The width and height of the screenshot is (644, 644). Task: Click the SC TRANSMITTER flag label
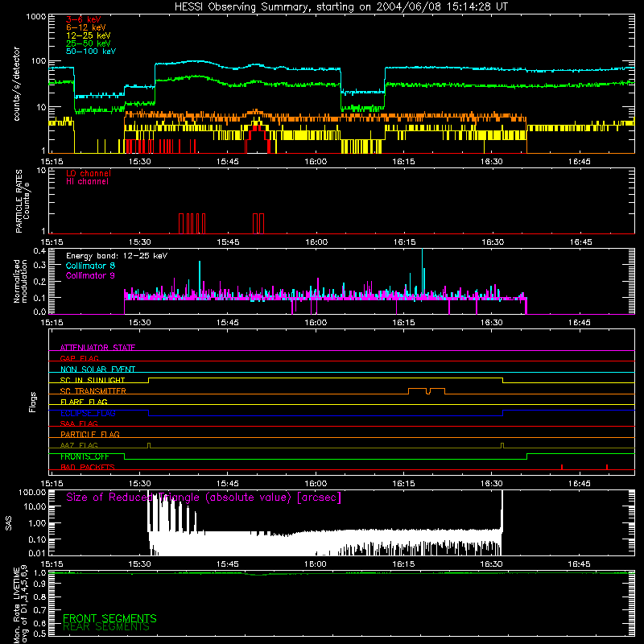[93, 391]
